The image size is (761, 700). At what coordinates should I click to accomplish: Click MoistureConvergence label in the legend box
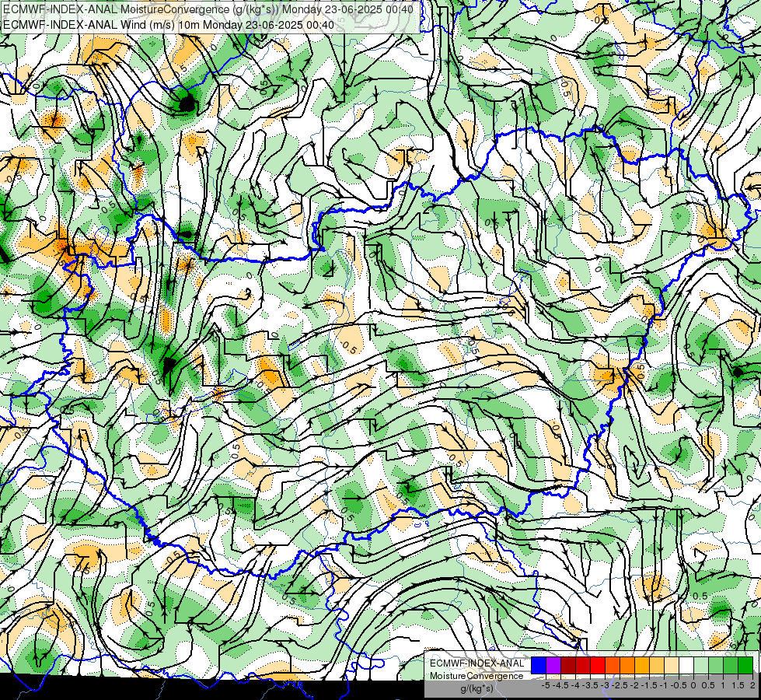[476, 676]
